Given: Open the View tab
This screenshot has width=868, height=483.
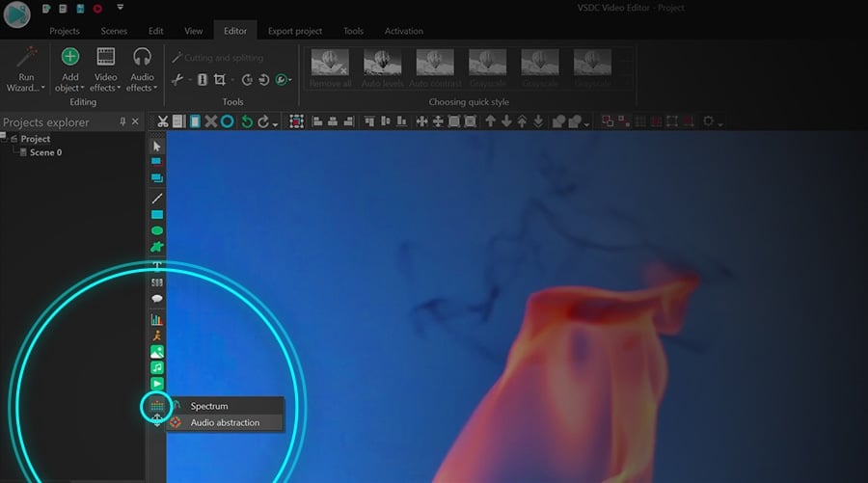Looking at the screenshot, I should click(x=193, y=31).
